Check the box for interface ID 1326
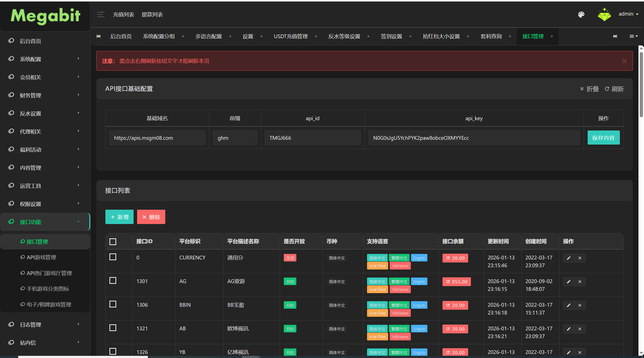Viewport: 644px width, 358px height. (x=113, y=351)
